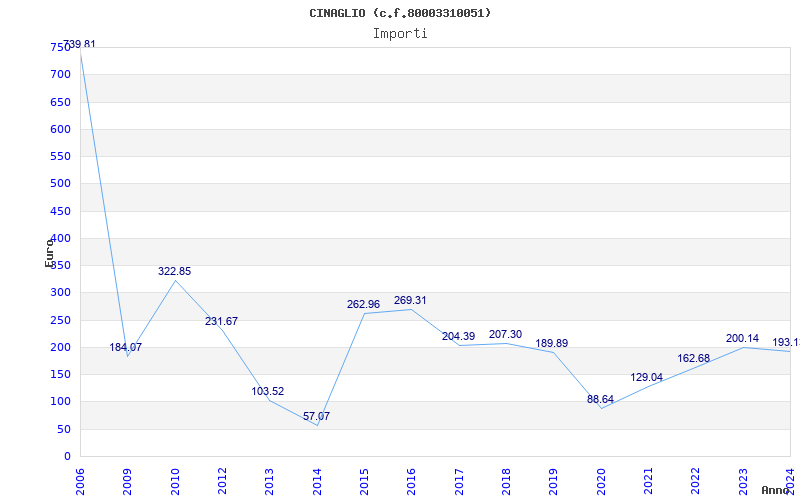Click y-axis tick 700
Screen dimensions: 800x500
tap(60, 74)
